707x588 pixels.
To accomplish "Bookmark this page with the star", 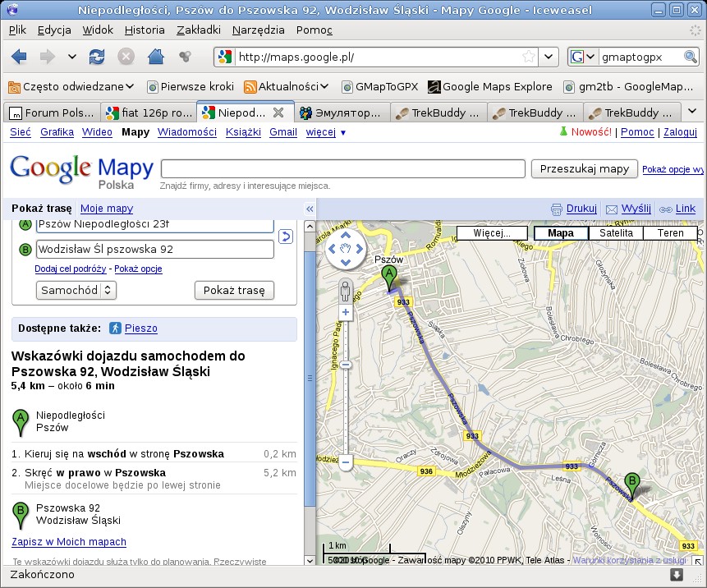I will pyautogui.click(x=529, y=57).
